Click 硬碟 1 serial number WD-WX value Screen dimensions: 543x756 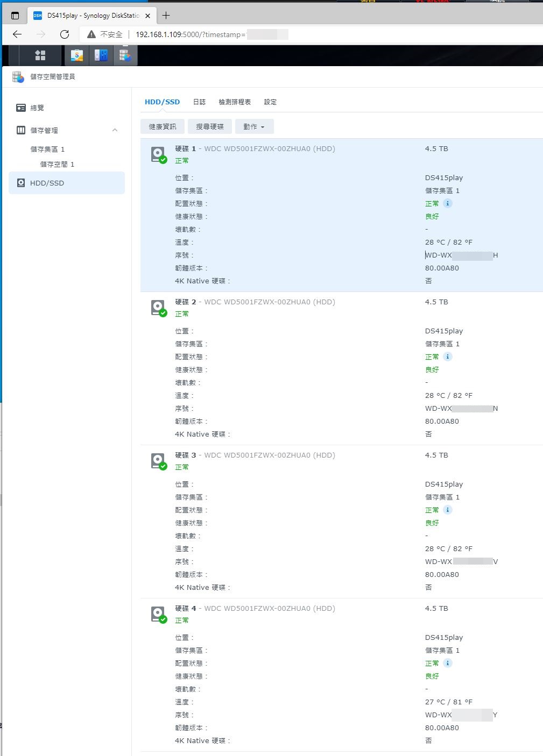coord(462,255)
